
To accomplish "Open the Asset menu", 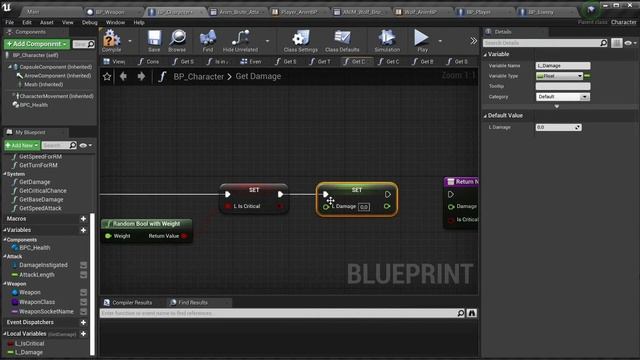I will pyautogui.click(x=47, y=22).
